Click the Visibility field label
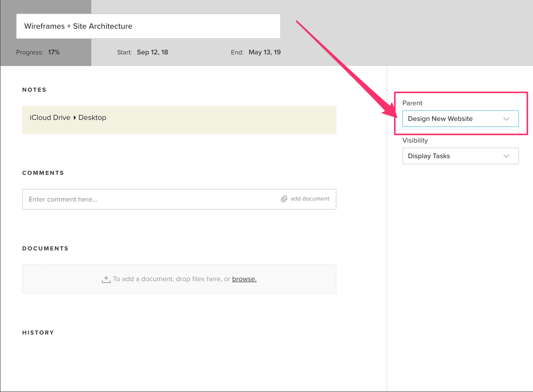 [415, 140]
